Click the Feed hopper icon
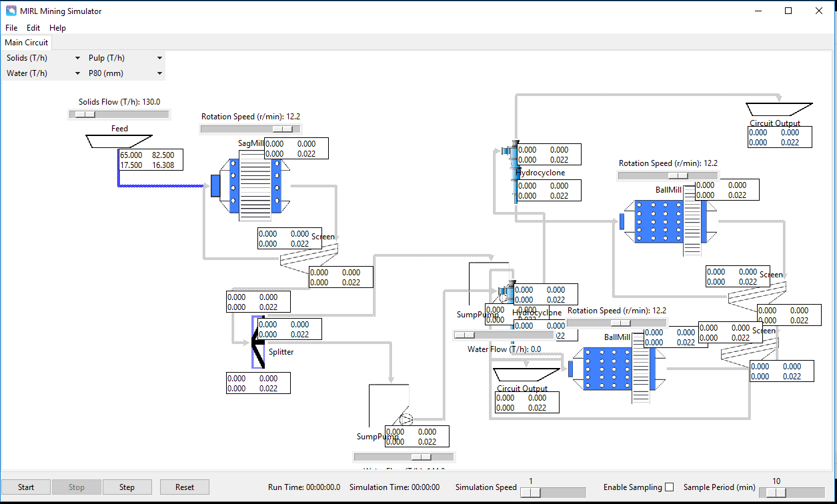837x504 pixels. point(119,139)
